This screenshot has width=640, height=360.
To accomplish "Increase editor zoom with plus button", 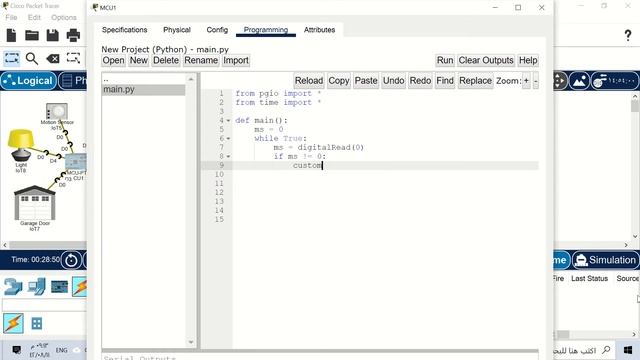I will (526, 81).
